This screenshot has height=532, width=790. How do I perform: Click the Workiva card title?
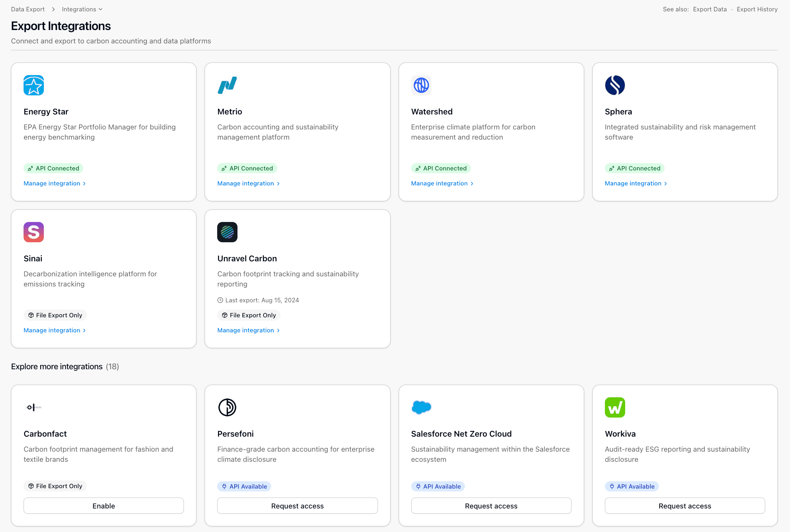click(x=620, y=434)
